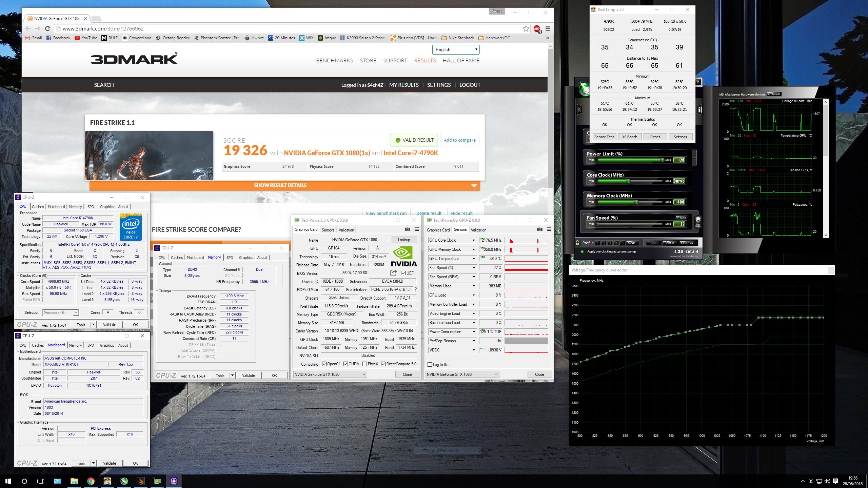This screenshot has height=488, width=868.
Task: Toggle the PhysX checkbox in GPU-Z
Action: [364, 364]
